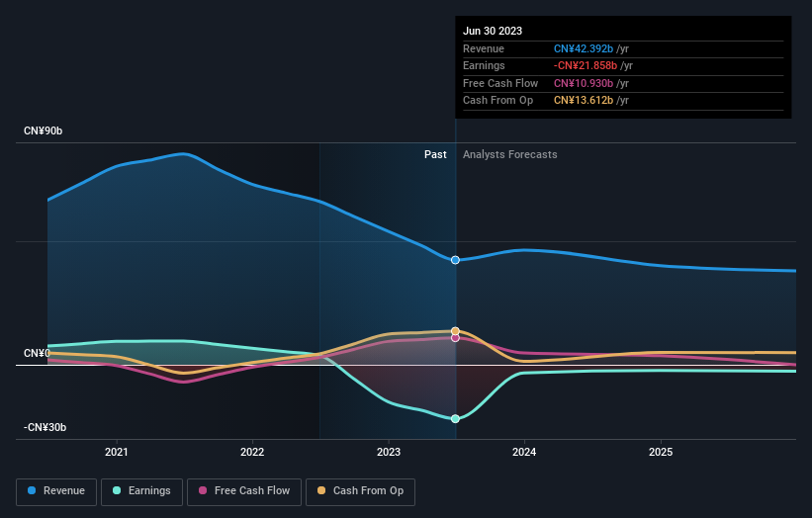Click the CN¥42.392b revenue value
This screenshot has width=812, height=518.
(x=584, y=48)
